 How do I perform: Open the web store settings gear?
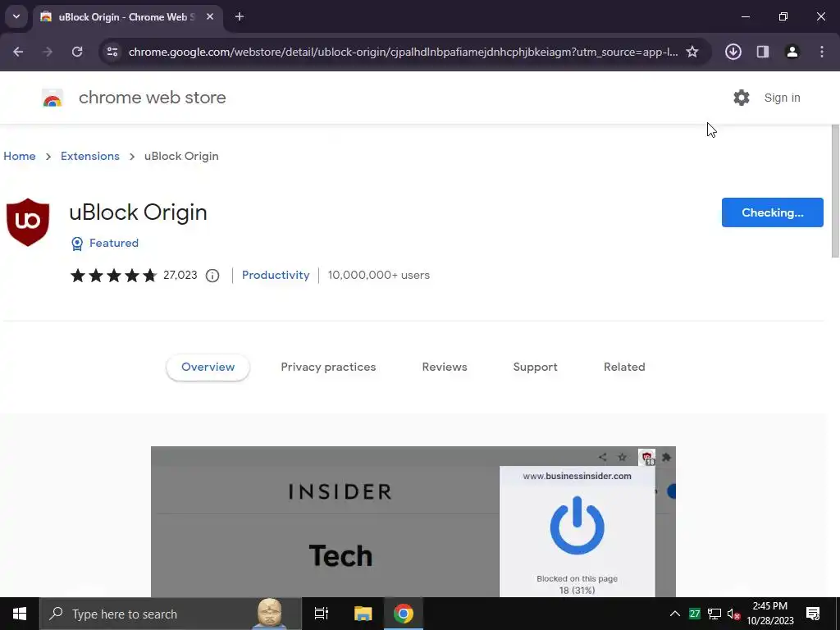[742, 98]
